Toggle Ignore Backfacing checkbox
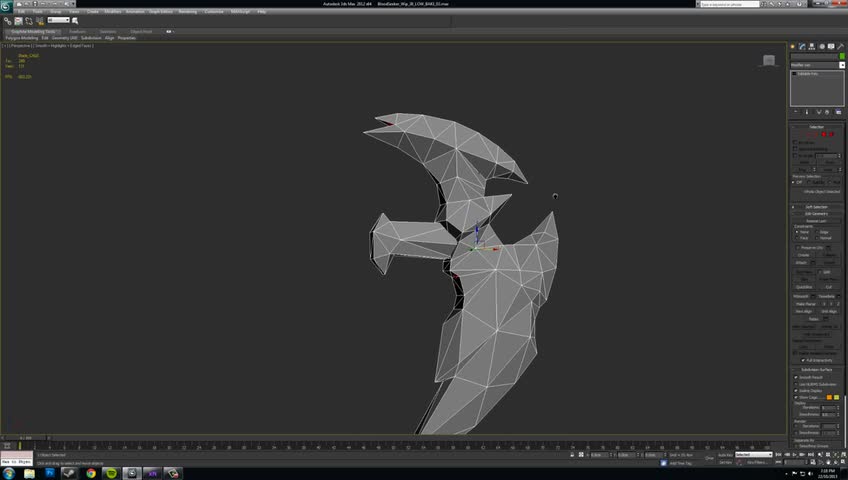The image size is (848, 480). (795, 149)
